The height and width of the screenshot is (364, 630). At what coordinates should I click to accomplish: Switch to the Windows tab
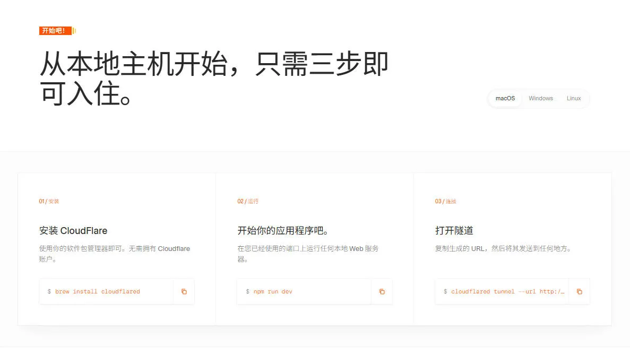tap(540, 99)
